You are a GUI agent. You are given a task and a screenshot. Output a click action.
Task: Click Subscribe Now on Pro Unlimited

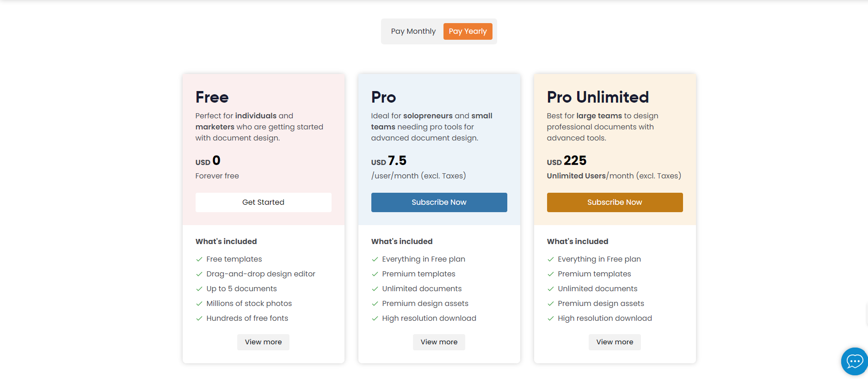click(x=615, y=202)
